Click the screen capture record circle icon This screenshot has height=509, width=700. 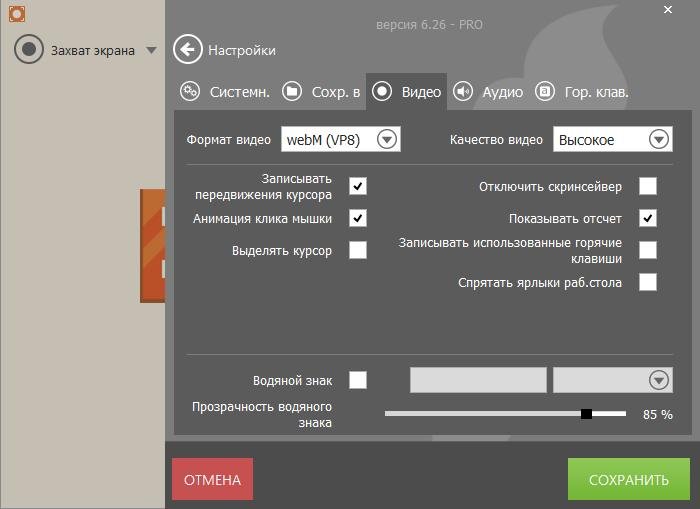(x=29, y=50)
